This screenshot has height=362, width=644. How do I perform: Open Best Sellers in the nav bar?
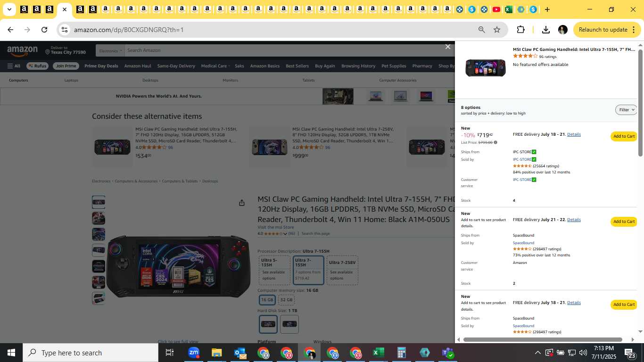(x=297, y=66)
